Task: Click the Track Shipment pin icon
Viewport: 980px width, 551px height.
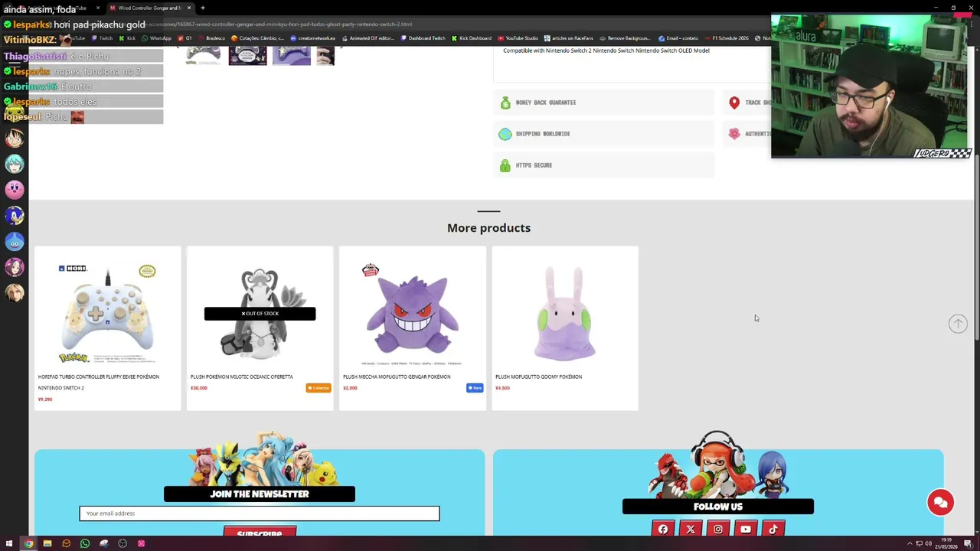Action: 734,103
